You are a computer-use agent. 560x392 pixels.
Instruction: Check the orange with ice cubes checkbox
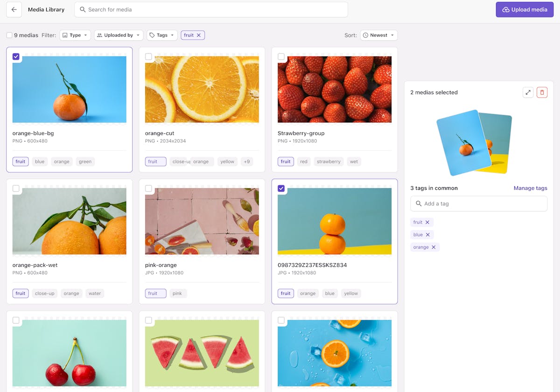coord(281,320)
